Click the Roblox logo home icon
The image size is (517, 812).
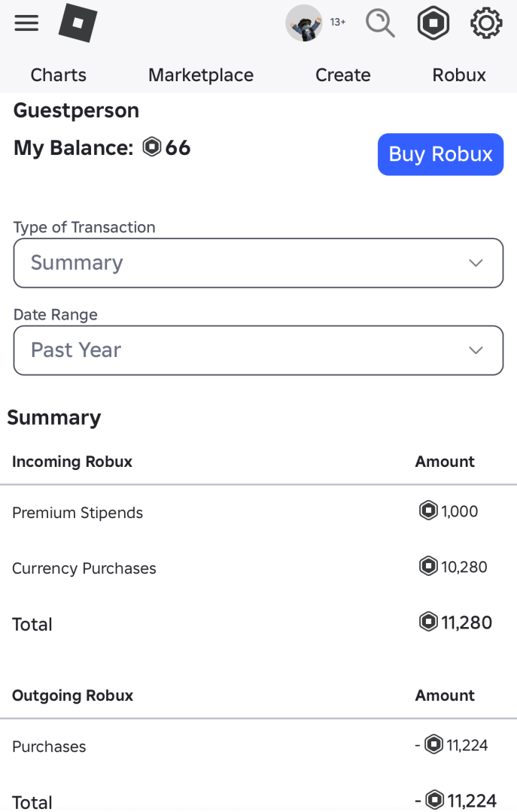click(78, 23)
